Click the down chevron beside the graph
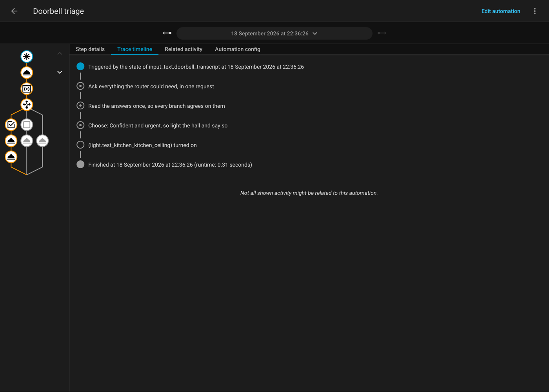 (x=60, y=72)
